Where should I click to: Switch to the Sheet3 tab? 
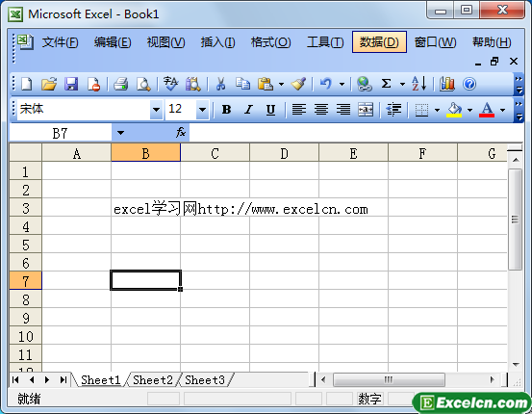[x=205, y=380]
